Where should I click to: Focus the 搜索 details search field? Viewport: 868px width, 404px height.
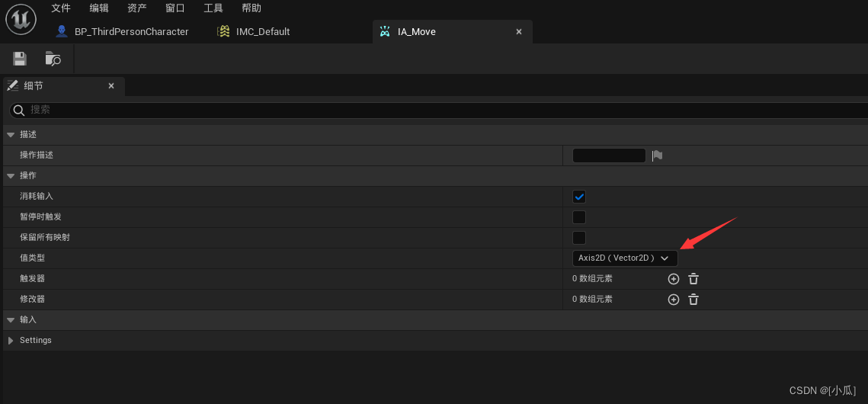pyautogui.click(x=438, y=110)
